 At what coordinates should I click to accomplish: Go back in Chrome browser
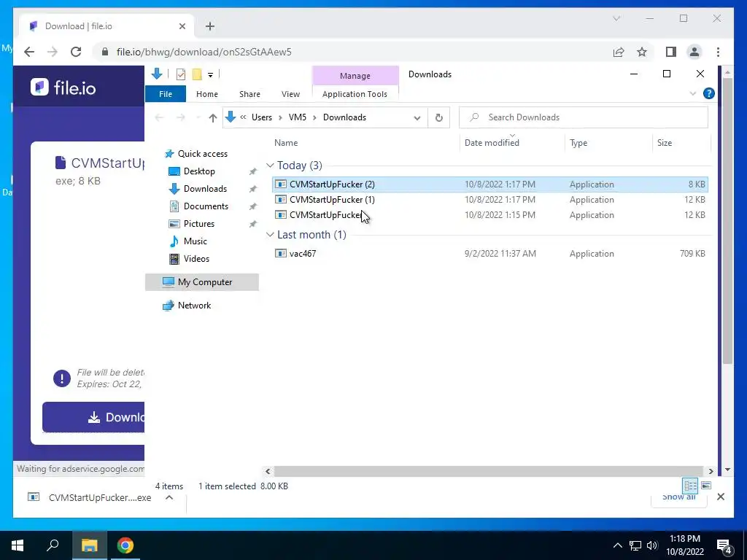pos(29,52)
